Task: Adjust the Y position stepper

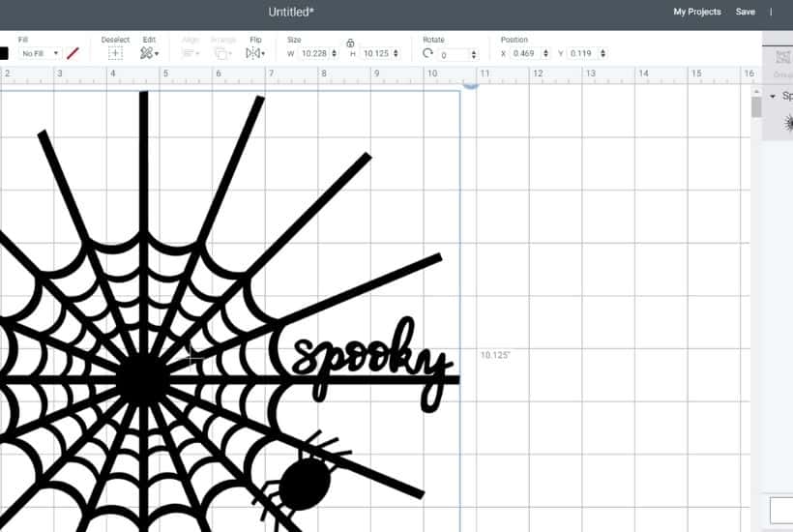Action: [x=602, y=53]
